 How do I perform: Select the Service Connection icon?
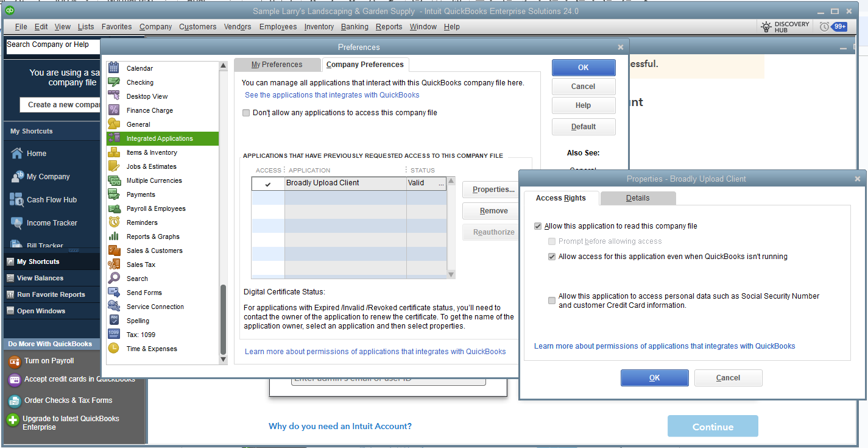(114, 307)
